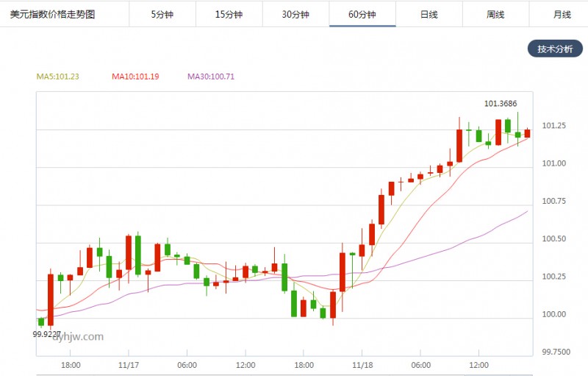The image size is (588, 376).
Task: Click the 技术分析 button
Action: point(555,49)
